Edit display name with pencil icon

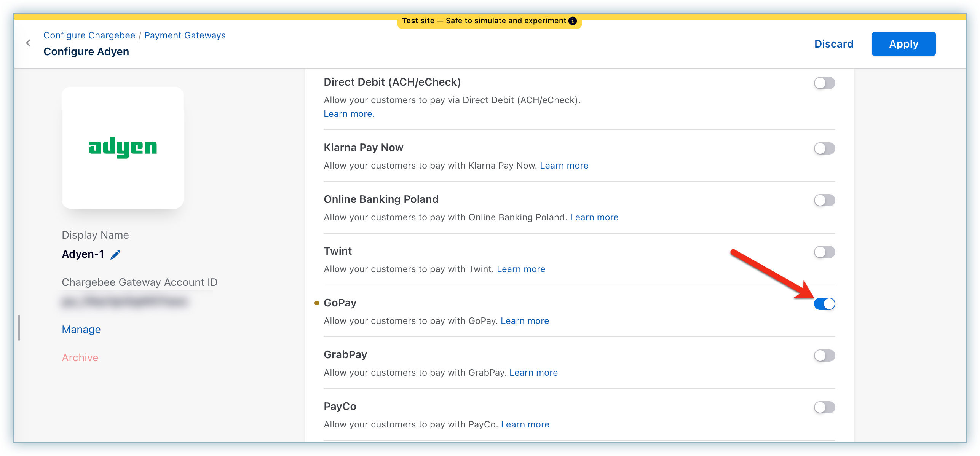pos(115,255)
